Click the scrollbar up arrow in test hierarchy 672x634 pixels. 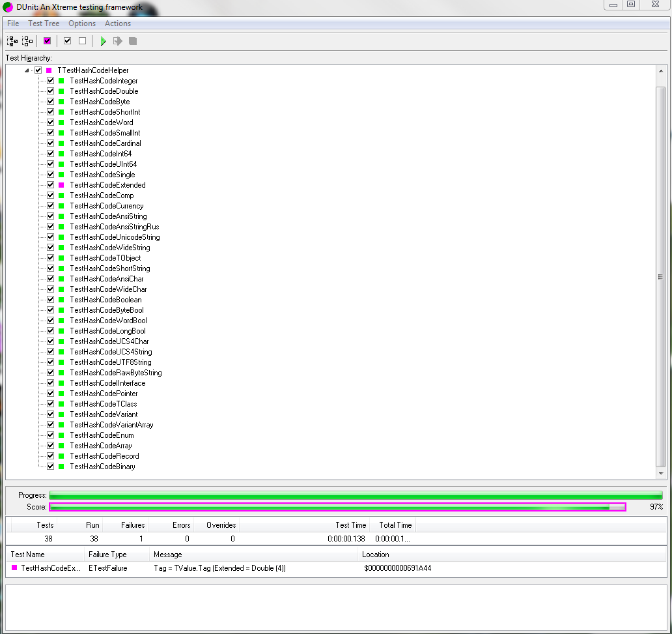[660, 71]
